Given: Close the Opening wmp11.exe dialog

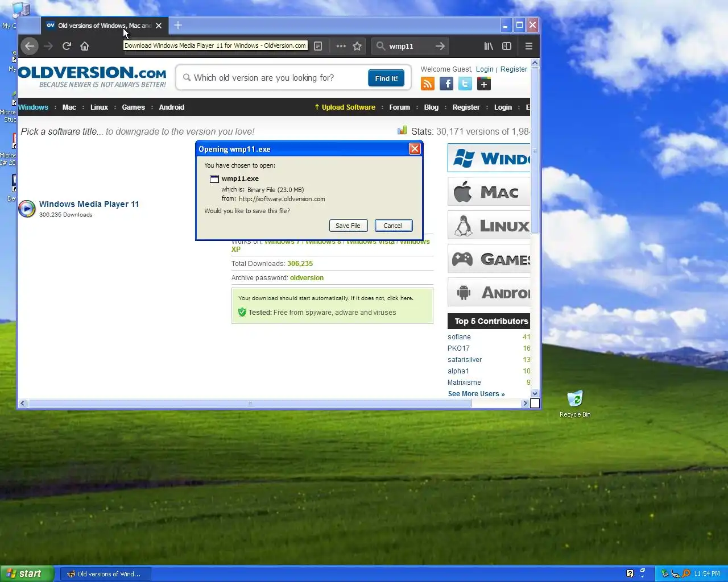Looking at the screenshot, I should point(415,149).
